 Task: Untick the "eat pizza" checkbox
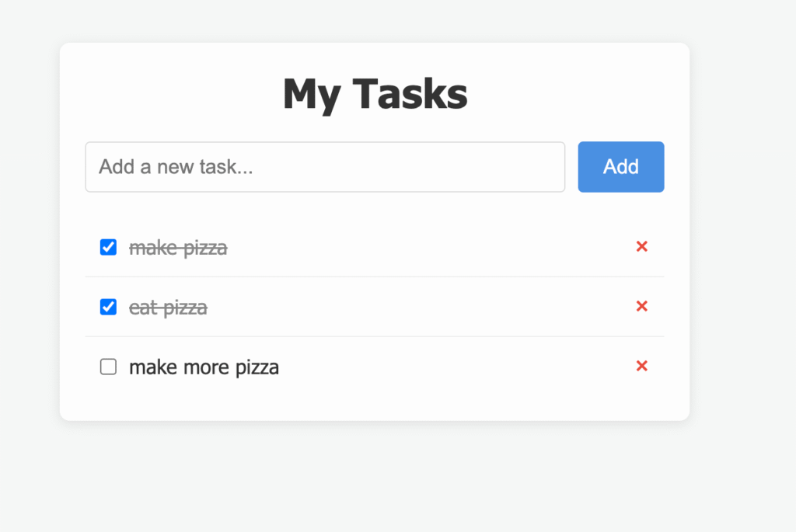click(108, 307)
